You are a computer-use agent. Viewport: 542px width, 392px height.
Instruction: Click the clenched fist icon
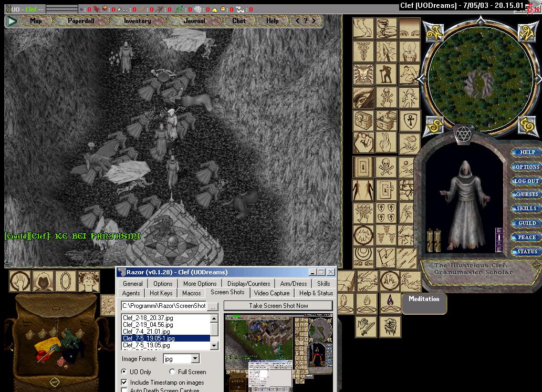coord(363,143)
